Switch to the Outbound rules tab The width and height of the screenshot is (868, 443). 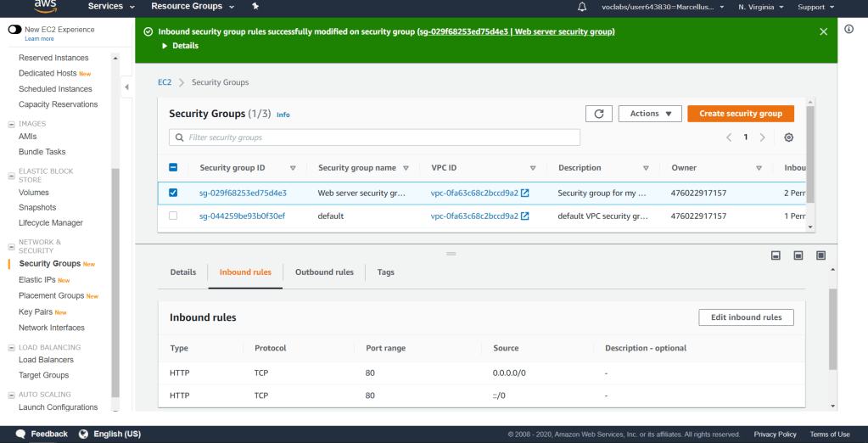pos(324,272)
